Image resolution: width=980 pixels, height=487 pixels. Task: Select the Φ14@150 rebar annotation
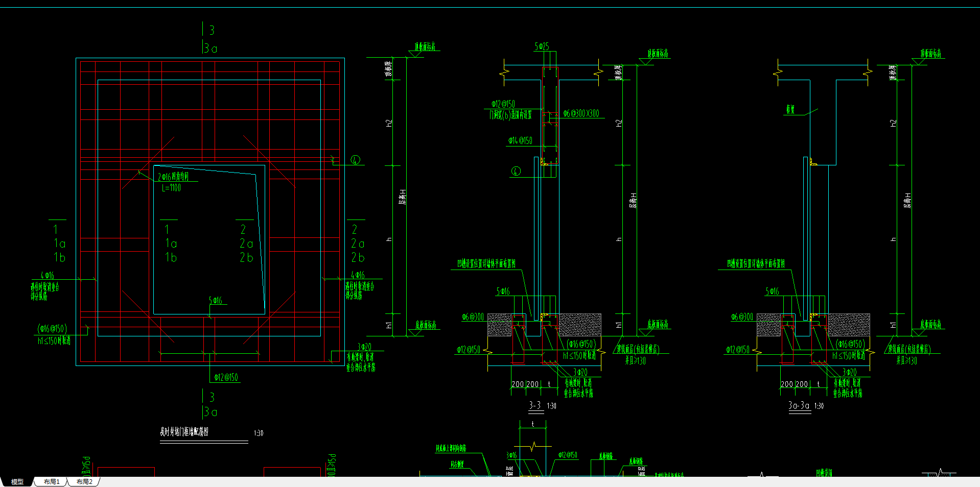[520, 140]
